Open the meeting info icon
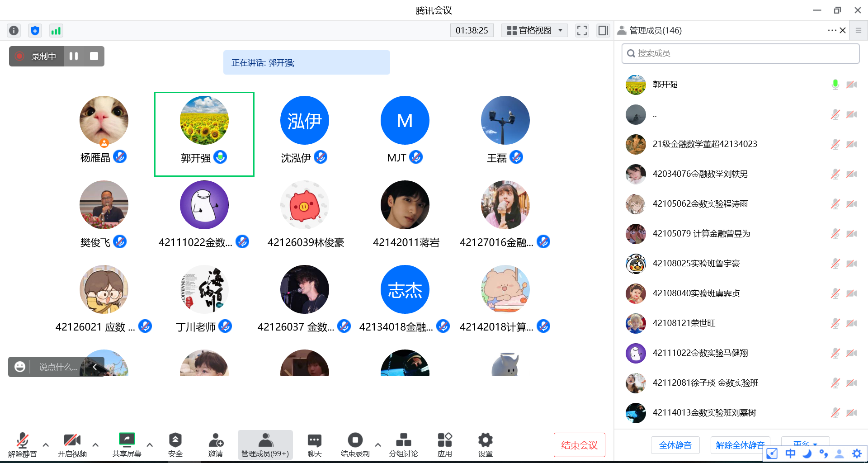Image resolution: width=868 pixels, height=463 pixels. click(14, 31)
